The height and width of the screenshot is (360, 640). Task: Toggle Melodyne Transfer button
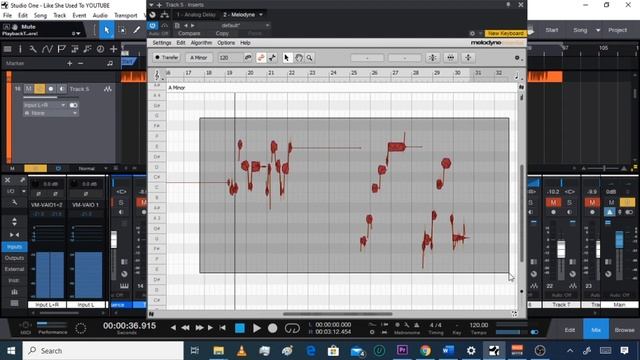point(166,58)
